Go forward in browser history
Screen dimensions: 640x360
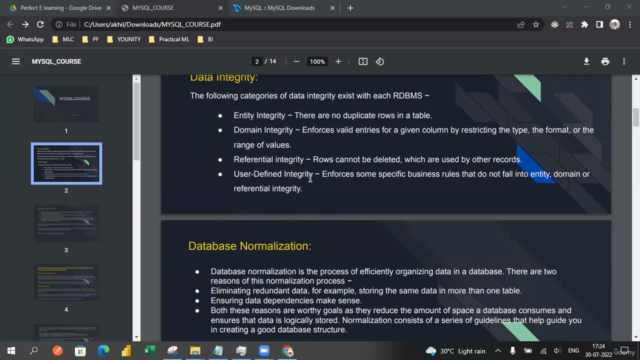(x=25, y=24)
